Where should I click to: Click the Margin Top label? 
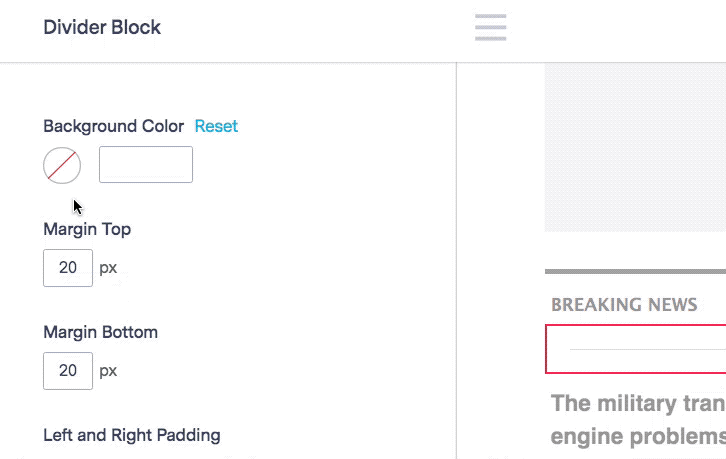click(x=87, y=229)
